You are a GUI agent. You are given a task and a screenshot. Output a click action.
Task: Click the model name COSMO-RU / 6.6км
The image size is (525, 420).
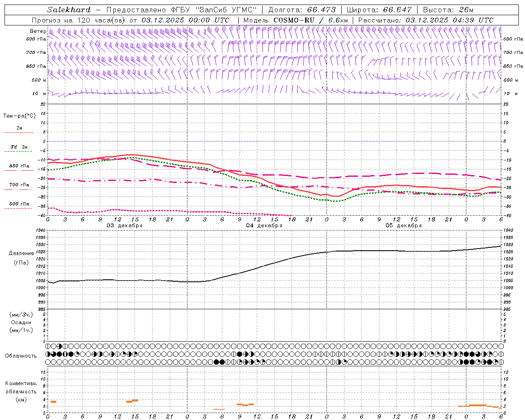(310, 20)
